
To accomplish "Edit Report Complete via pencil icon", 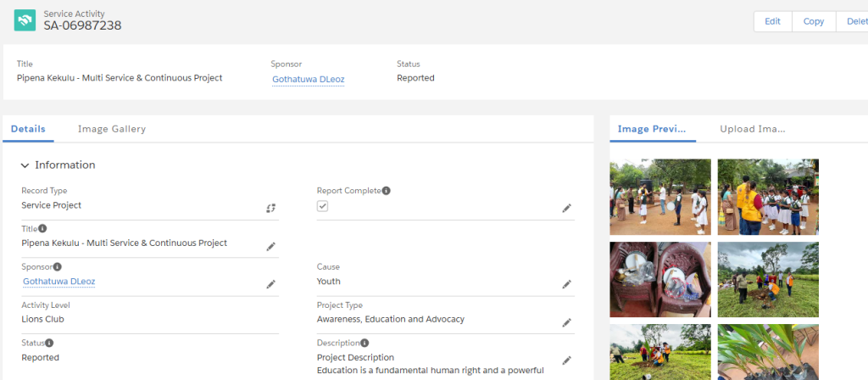I will [x=566, y=209].
